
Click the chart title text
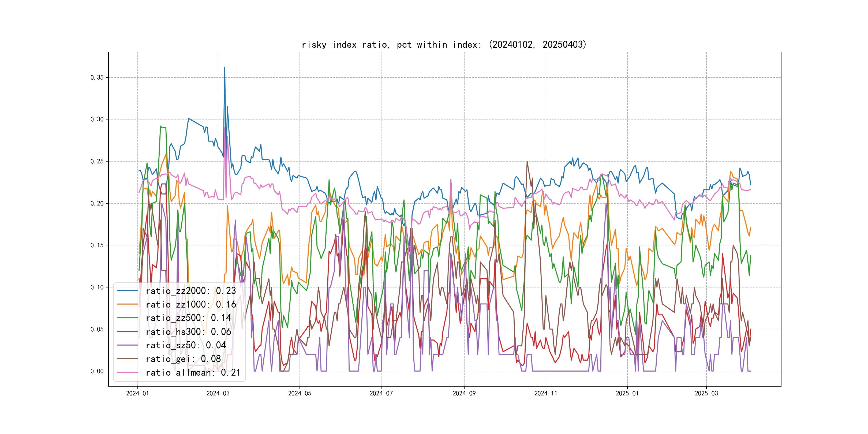444,45
